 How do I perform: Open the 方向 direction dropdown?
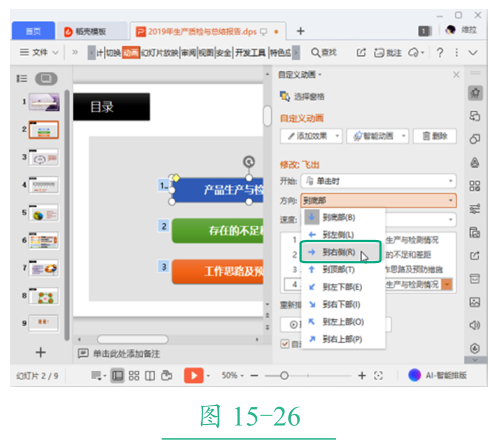point(379,201)
